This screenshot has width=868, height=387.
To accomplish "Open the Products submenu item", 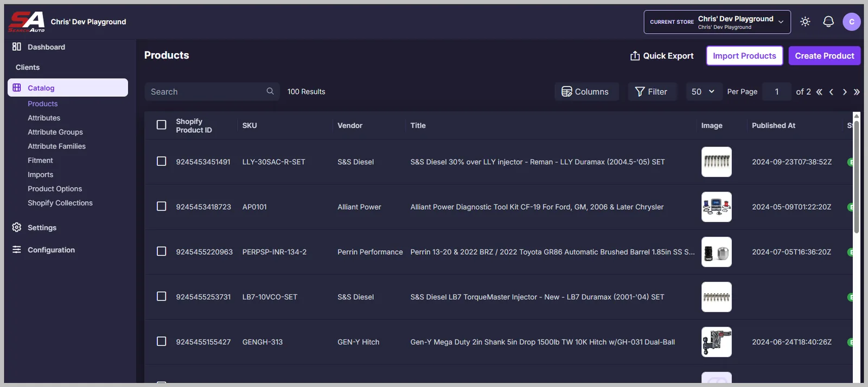I will 42,104.
